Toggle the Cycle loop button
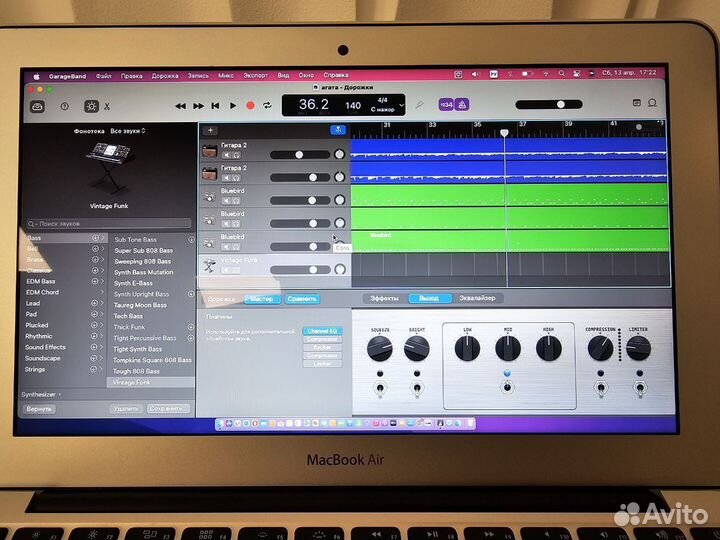Screen dimensions: 720x540 click(x=267, y=106)
